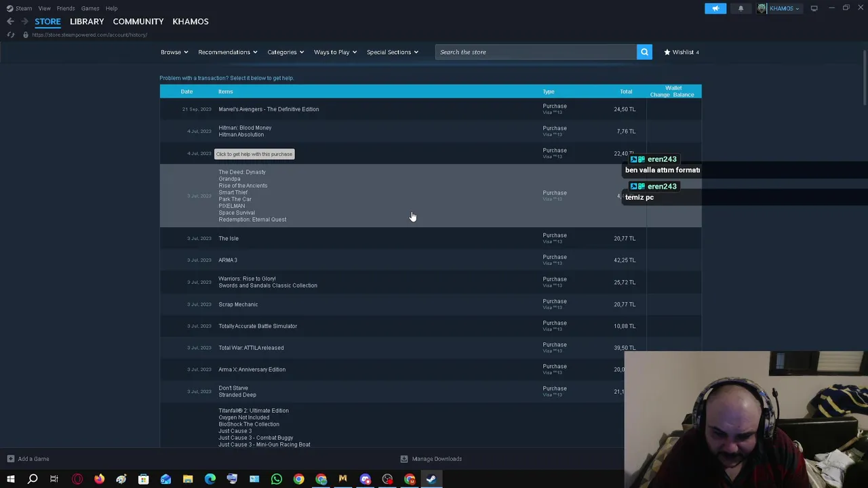868x488 pixels.
Task: Launch Microsoft Edge from taskbar
Action: tap(210, 480)
